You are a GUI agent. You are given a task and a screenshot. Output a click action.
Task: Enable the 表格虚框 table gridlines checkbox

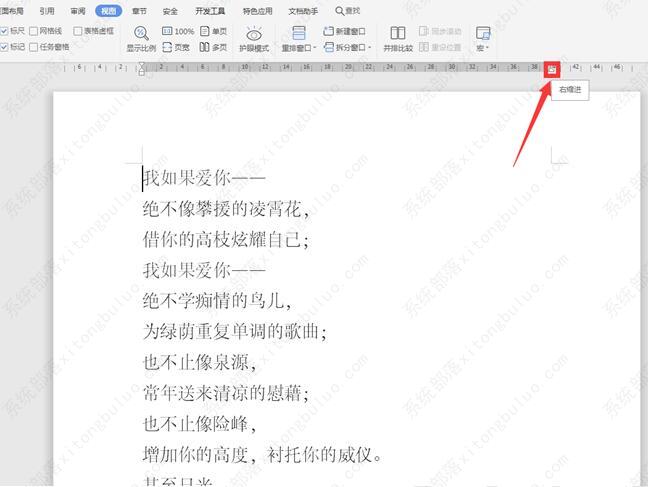(x=77, y=31)
